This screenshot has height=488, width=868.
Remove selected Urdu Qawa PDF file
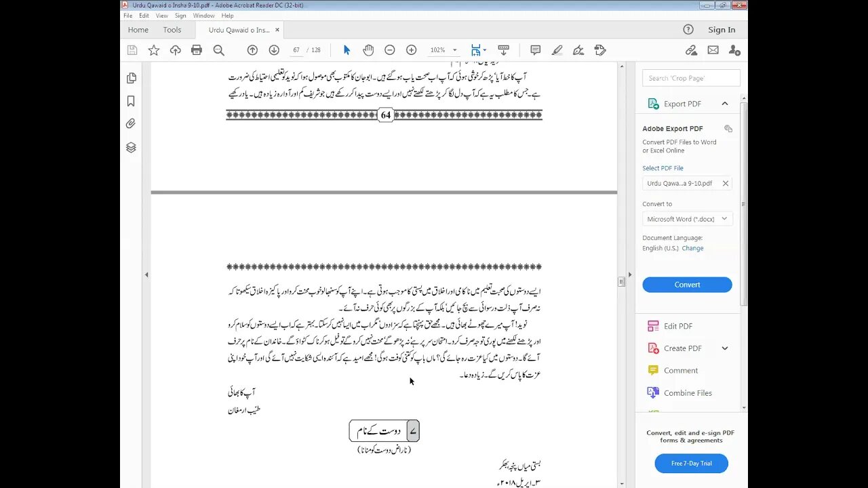pos(725,184)
